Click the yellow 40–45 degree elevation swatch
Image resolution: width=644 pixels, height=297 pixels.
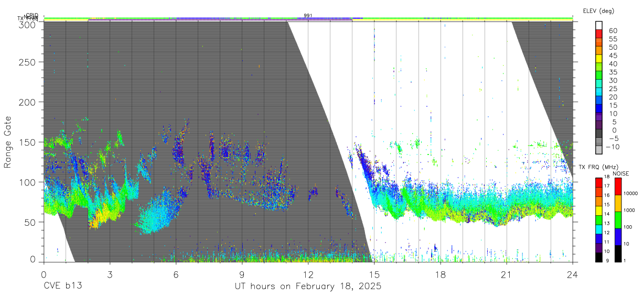click(599, 59)
